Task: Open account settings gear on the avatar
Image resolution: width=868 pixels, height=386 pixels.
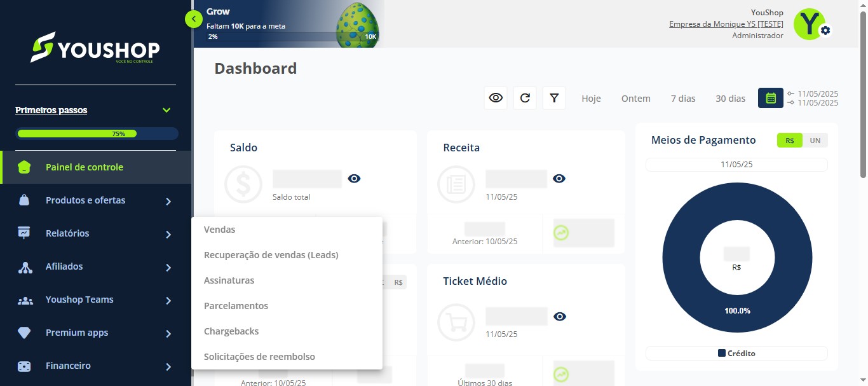Action: pos(825,31)
